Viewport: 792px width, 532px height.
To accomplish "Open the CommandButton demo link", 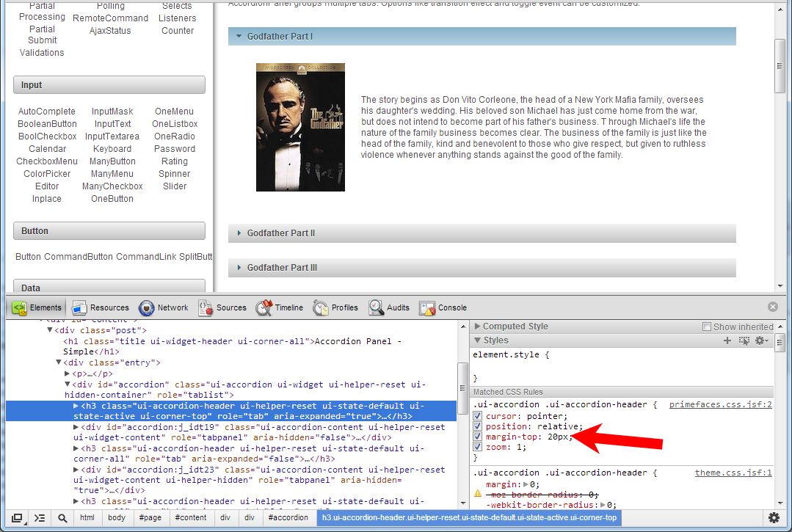I will coord(79,256).
